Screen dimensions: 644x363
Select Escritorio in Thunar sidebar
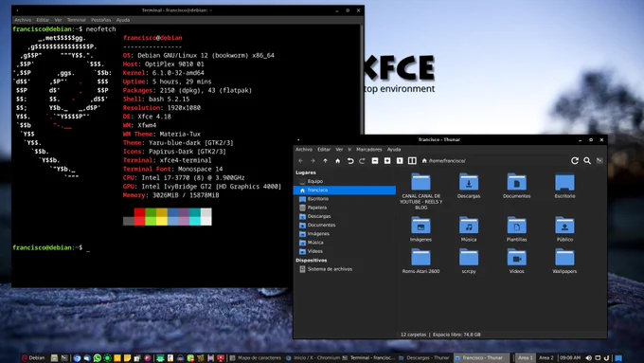(344, 199)
